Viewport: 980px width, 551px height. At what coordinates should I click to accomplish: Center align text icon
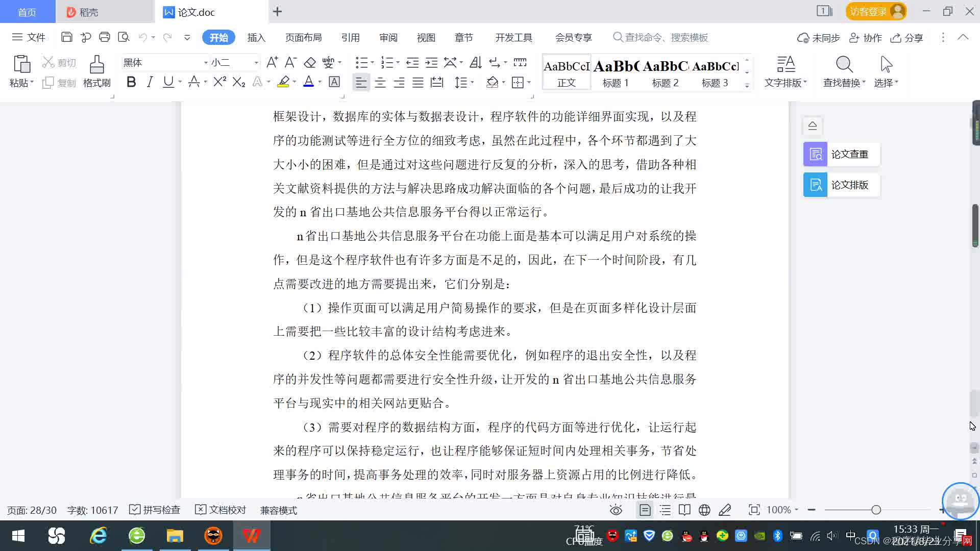[x=380, y=82]
